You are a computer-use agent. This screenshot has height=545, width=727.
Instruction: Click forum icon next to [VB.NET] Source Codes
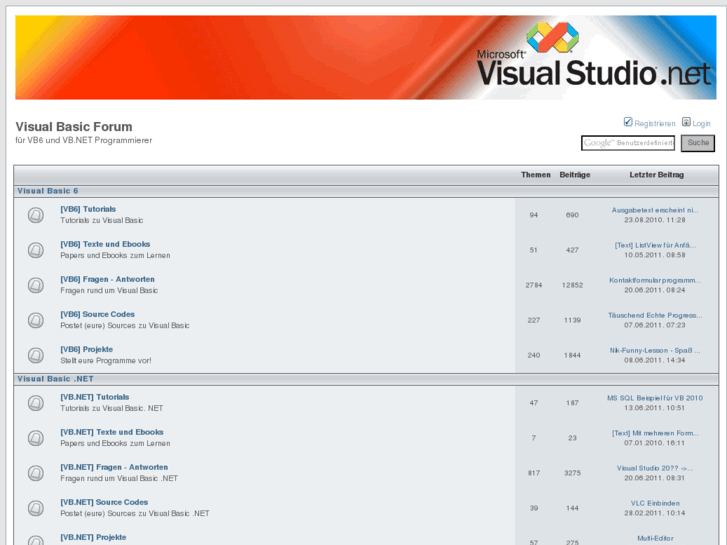coord(36,508)
